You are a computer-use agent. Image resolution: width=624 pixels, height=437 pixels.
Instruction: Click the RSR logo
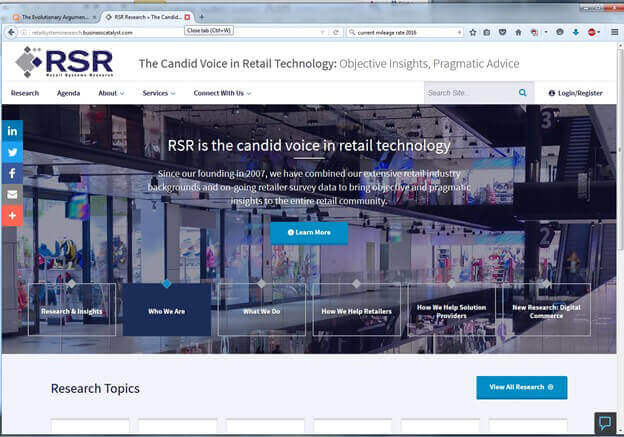65,62
